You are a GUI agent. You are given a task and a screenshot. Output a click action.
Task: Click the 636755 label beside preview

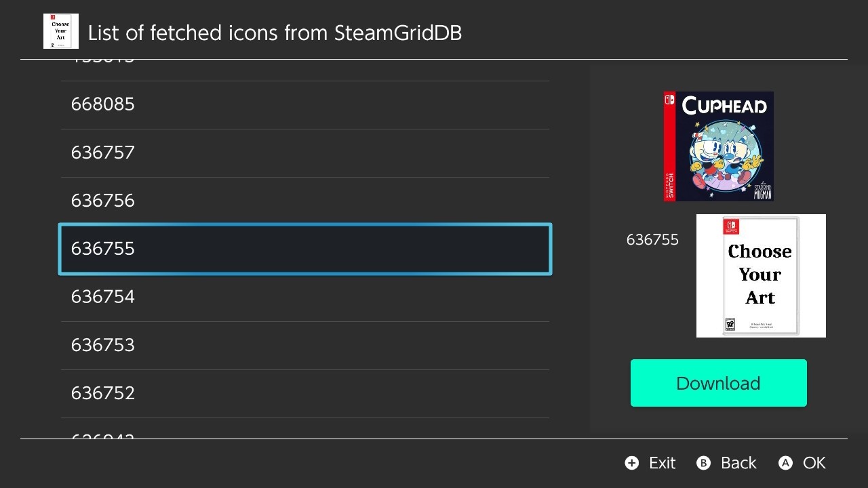[x=652, y=240]
